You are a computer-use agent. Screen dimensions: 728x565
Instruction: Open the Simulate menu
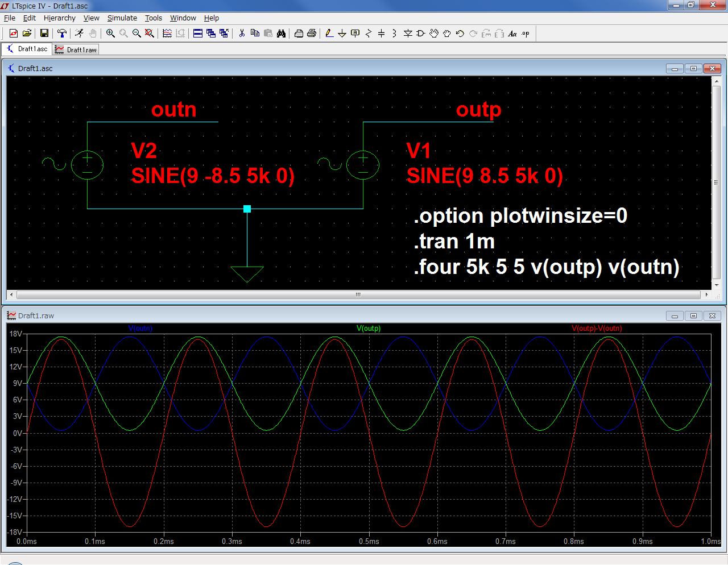coord(122,18)
